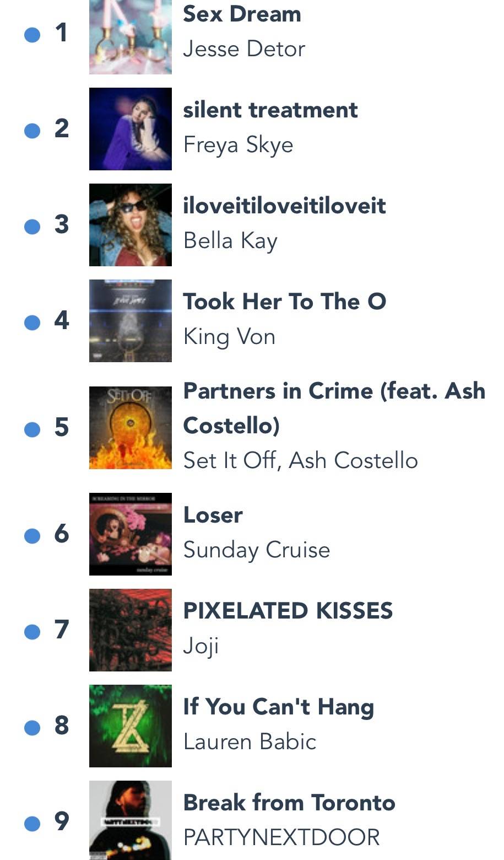Viewport: 504px width, 860px height.
Task: Click the blue dot beside rank 1
Action: (32, 35)
